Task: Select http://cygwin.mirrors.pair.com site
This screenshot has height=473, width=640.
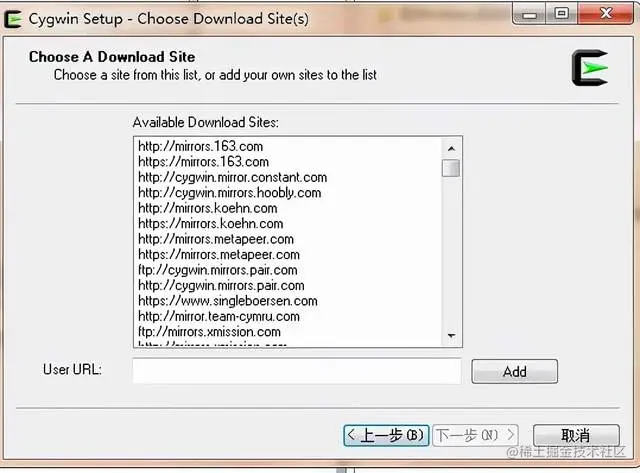Action: click(x=221, y=286)
